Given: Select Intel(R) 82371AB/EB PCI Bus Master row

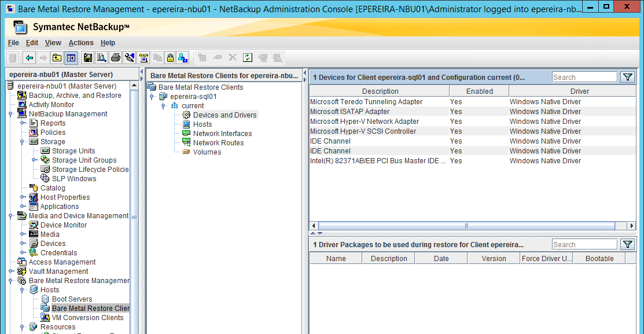Looking at the screenshot, I should (473, 160).
